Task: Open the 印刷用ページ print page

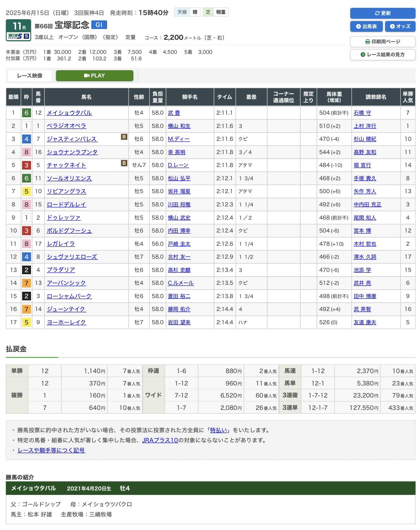Action: click(382, 42)
